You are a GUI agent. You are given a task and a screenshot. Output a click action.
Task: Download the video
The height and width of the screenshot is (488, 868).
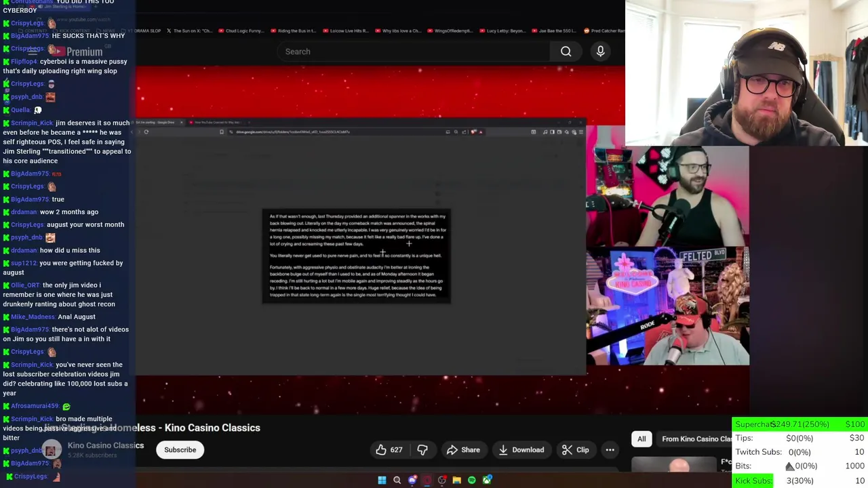coord(521,450)
